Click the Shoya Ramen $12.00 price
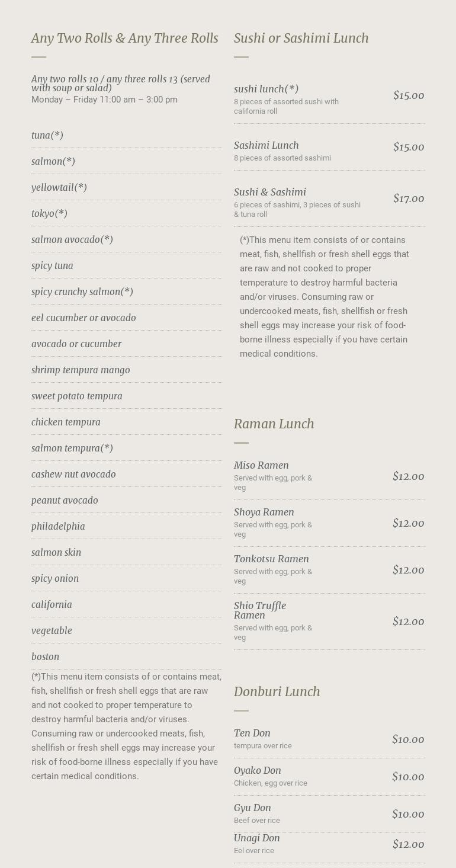This screenshot has width=456, height=868. (x=408, y=523)
